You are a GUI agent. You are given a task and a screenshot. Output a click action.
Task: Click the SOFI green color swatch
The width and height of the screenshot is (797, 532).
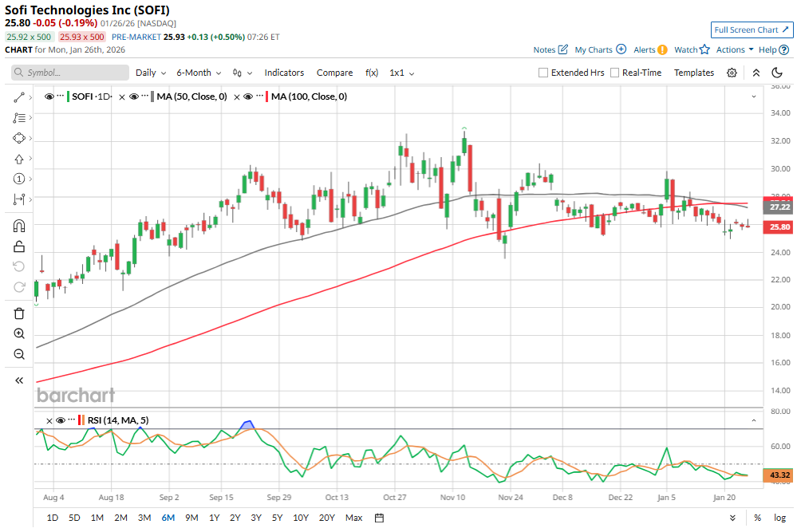[x=68, y=97]
